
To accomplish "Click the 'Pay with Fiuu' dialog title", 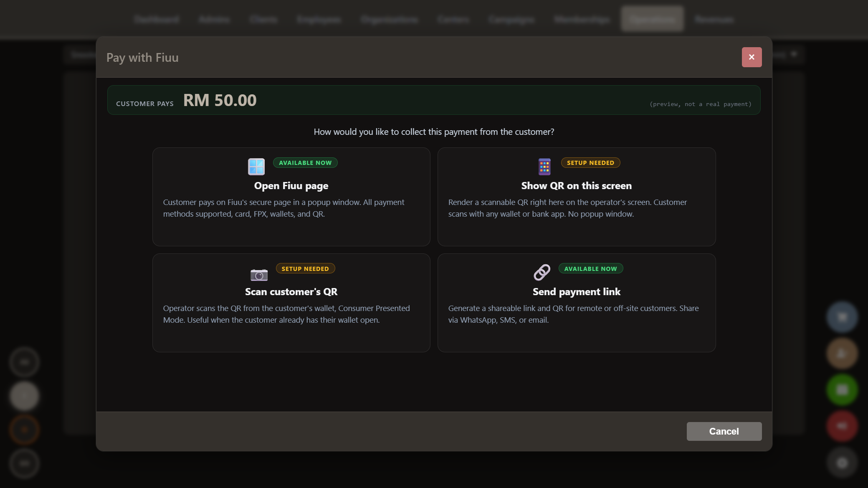I will click(142, 57).
